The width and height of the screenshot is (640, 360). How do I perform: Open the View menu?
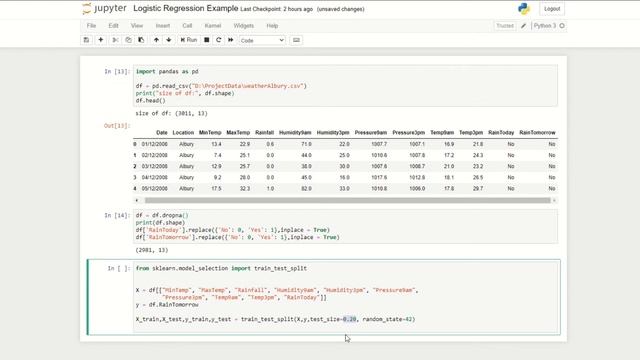137,26
